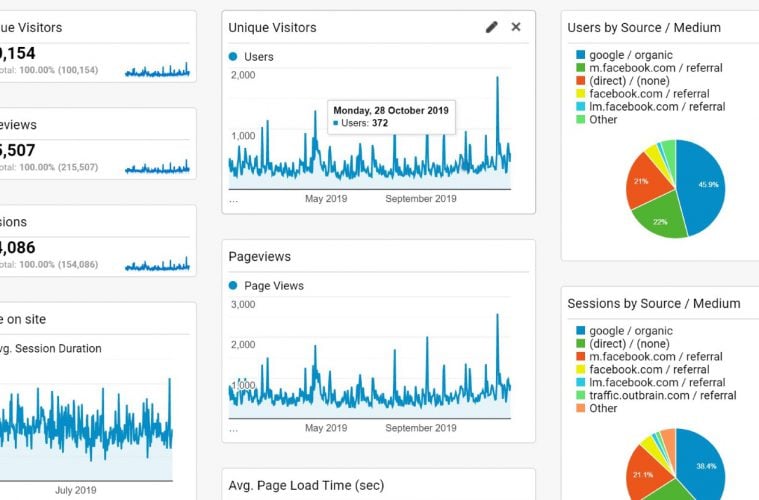Click the 22% green slice of pie chart

click(657, 220)
